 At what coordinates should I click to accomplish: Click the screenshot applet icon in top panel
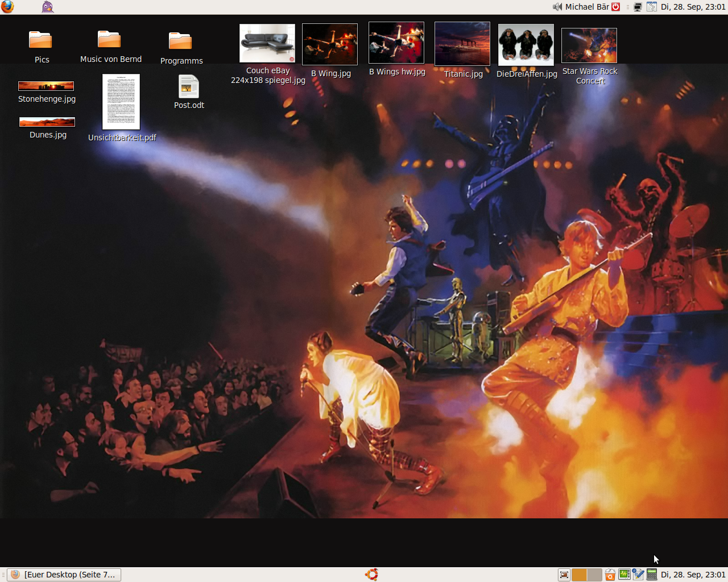[x=652, y=7]
